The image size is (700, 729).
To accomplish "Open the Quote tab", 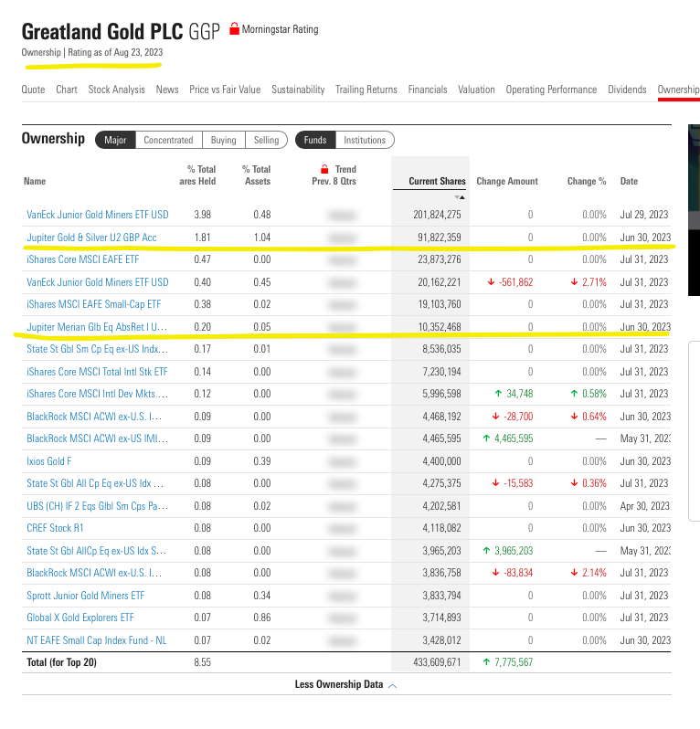I will (x=33, y=90).
